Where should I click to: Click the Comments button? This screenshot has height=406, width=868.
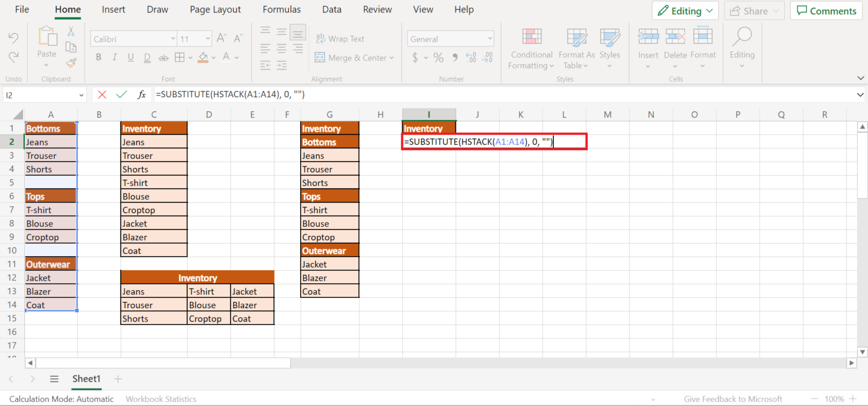826,10
